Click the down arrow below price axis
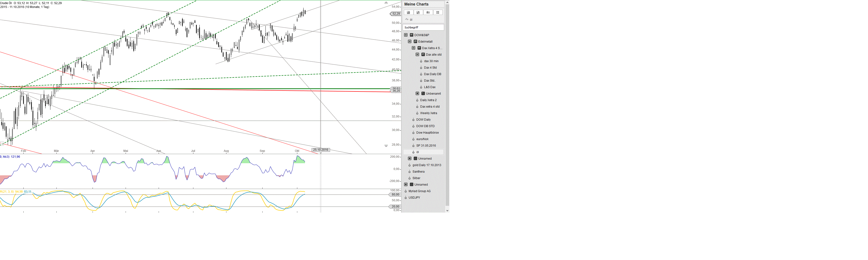 pyautogui.click(x=386, y=146)
